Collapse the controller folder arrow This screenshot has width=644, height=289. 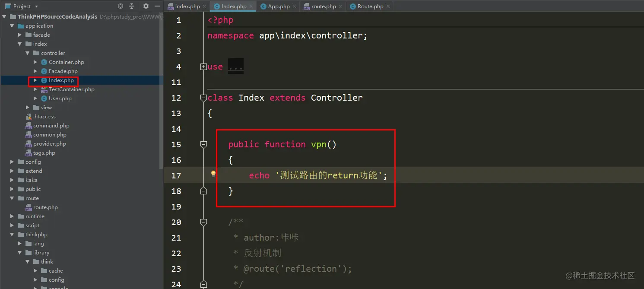[x=28, y=53]
